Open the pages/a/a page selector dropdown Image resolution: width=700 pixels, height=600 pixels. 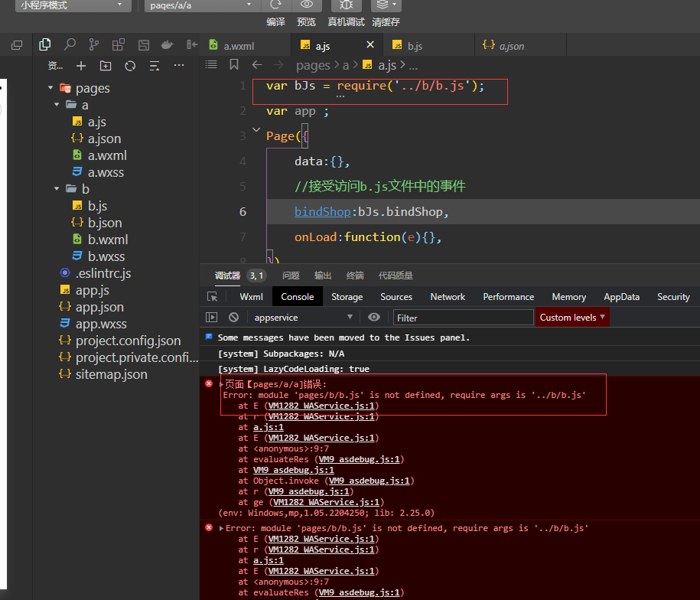pyautogui.click(x=201, y=5)
